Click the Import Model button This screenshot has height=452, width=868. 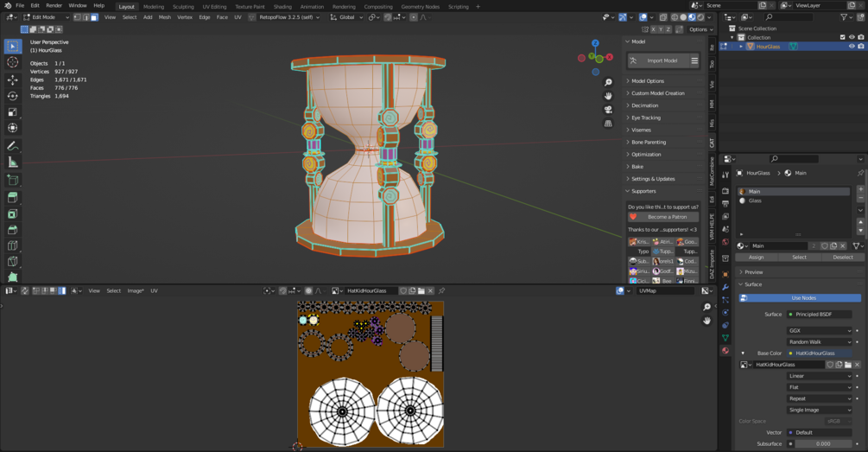[662, 60]
